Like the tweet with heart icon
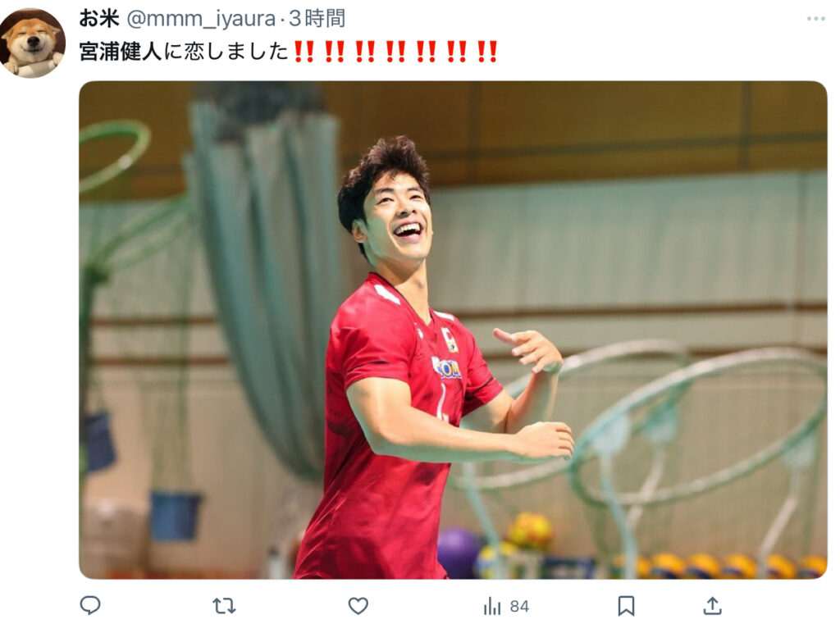The height and width of the screenshot is (633, 840). 358,606
